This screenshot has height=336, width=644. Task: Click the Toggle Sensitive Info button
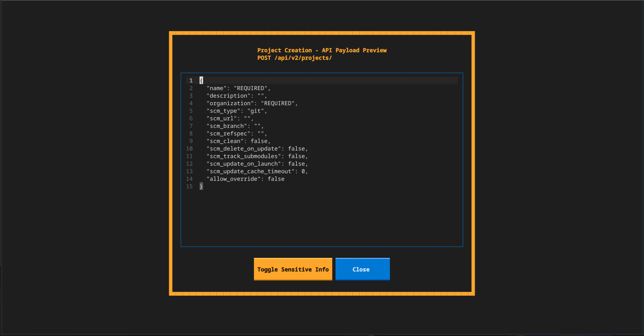click(293, 269)
